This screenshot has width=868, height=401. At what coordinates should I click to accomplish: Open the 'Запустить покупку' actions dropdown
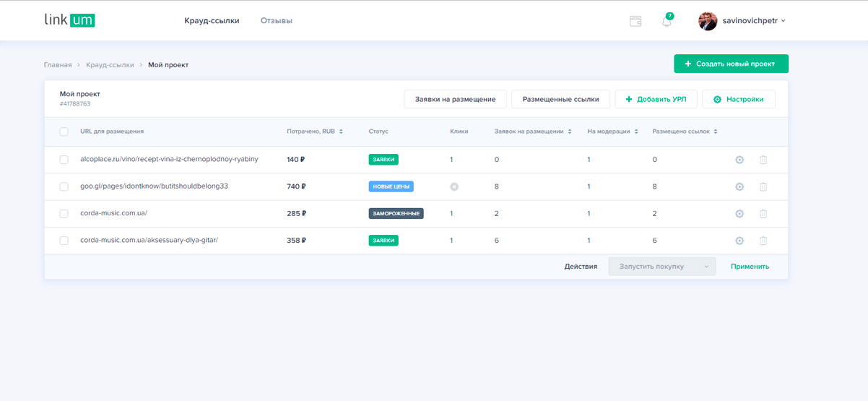coord(661,267)
